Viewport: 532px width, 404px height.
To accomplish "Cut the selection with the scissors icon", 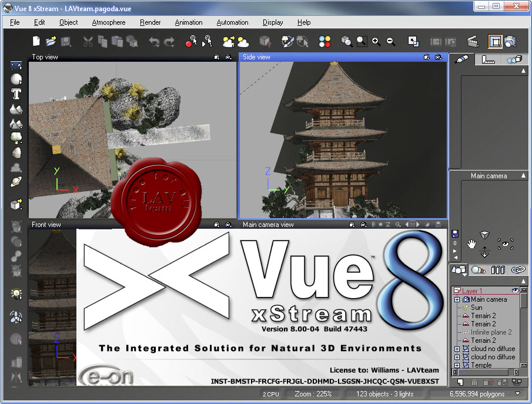I will 88,41.
